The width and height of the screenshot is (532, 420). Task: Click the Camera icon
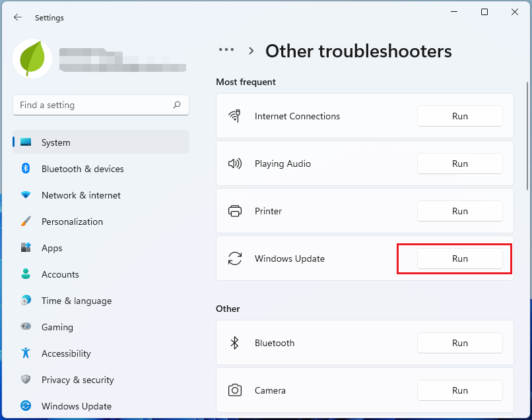(235, 390)
